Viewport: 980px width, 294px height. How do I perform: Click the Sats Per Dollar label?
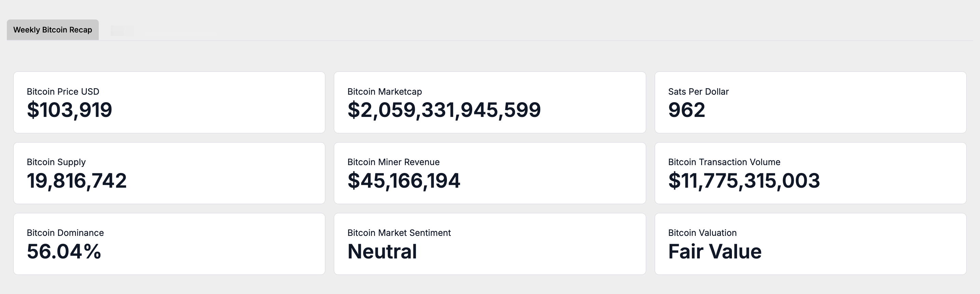click(698, 91)
